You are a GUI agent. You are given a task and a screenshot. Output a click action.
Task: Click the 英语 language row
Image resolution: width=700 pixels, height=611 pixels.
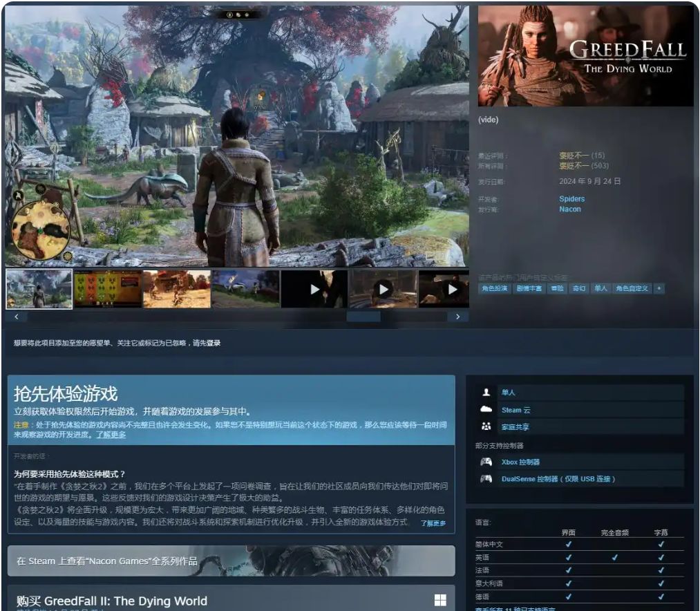coord(580,557)
